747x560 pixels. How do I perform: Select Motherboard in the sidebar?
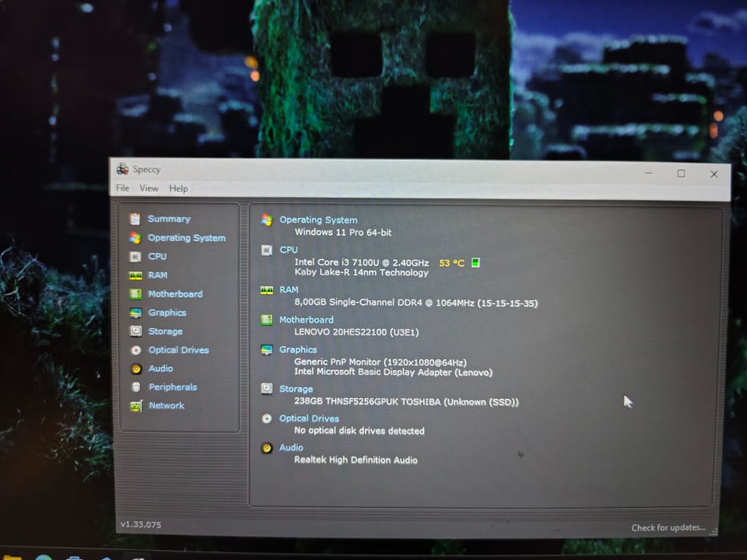[x=175, y=294]
